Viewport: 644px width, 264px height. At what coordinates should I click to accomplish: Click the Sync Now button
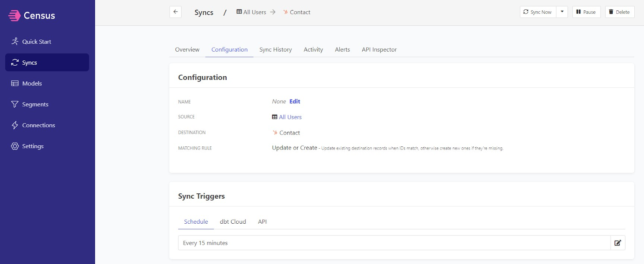[538, 12]
